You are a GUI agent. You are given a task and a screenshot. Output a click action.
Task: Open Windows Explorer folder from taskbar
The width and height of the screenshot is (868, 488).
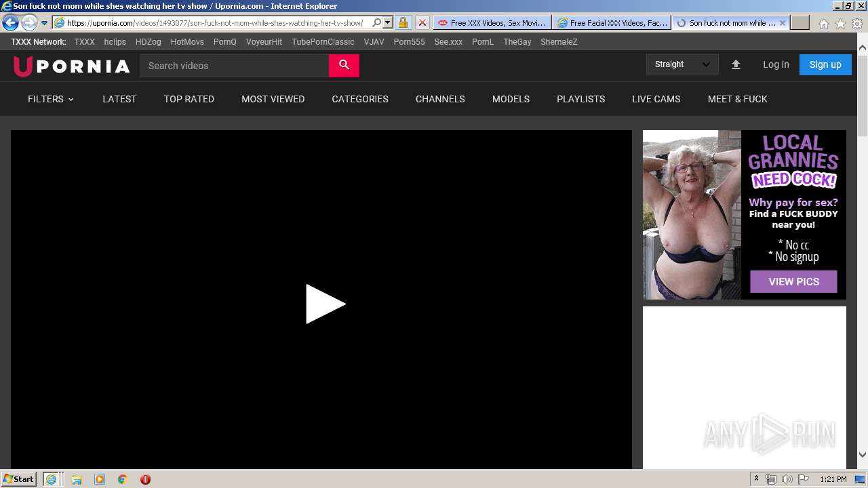(x=77, y=479)
